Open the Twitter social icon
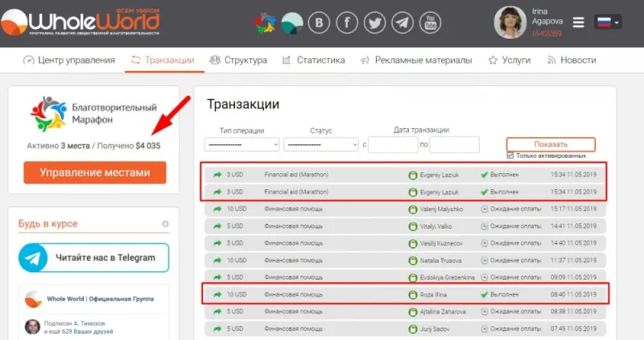Image resolution: width=644 pixels, height=340 pixels. pos(374,23)
